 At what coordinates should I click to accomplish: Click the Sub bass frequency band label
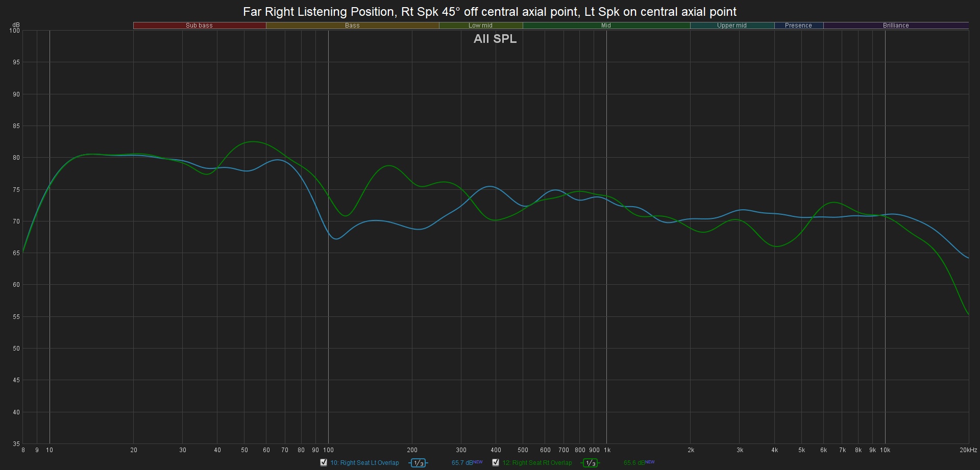click(199, 26)
